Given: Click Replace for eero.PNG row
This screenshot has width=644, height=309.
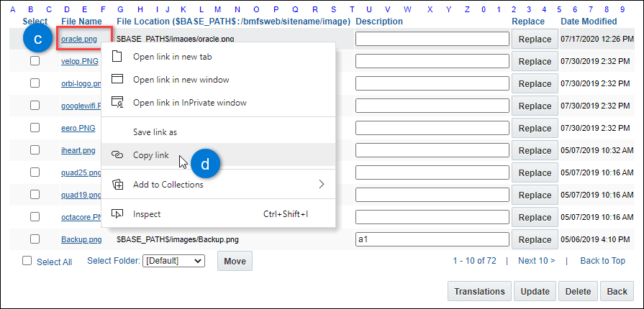Looking at the screenshot, I should pyautogui.click(x=535, y=128).
